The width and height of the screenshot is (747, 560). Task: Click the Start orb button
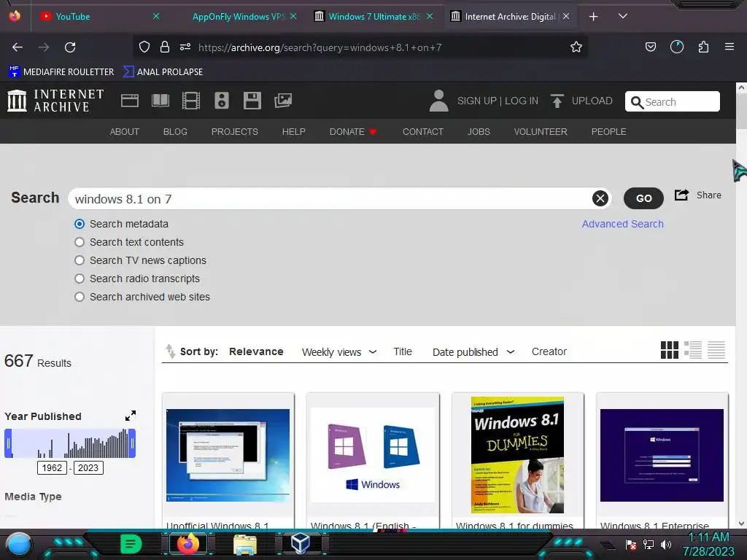coord(19,544)
